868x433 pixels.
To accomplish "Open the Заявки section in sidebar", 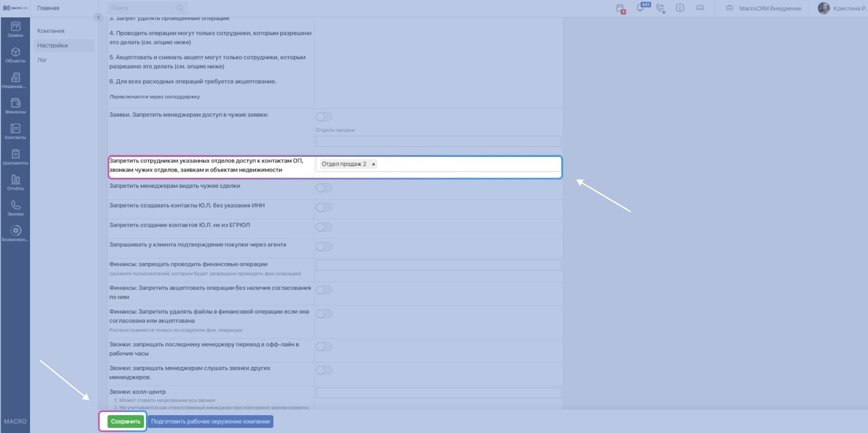I will point(15,29).
